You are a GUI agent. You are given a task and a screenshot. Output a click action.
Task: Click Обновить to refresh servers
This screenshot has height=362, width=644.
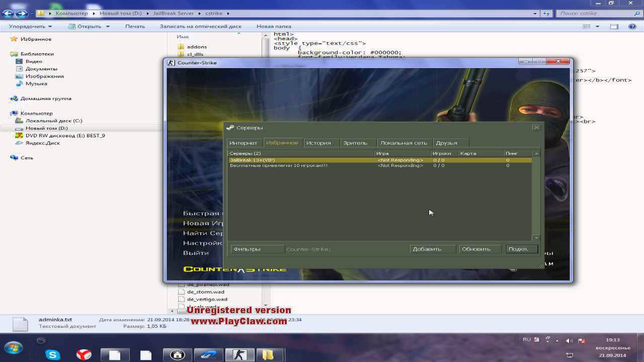click(480, 249)
